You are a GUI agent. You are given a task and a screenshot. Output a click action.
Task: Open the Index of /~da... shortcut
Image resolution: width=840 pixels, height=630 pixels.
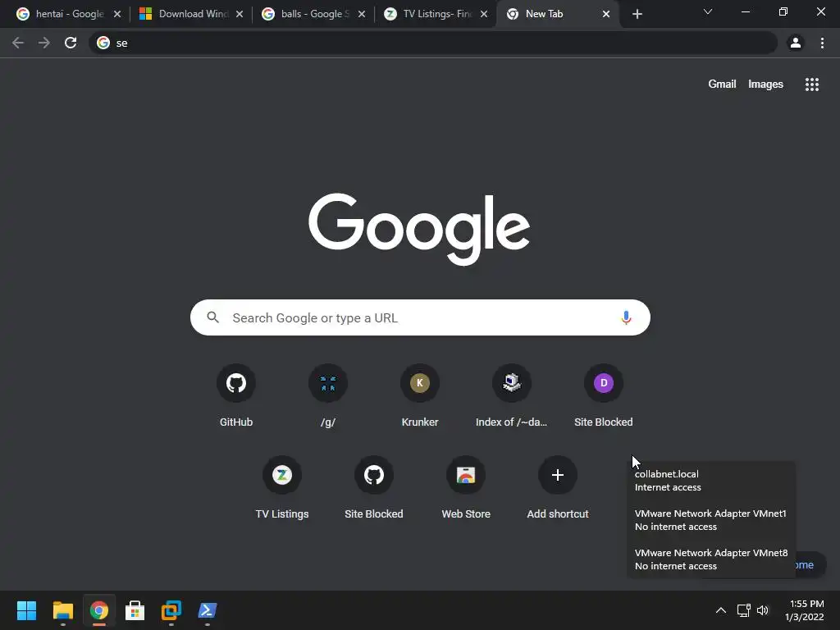512,383
